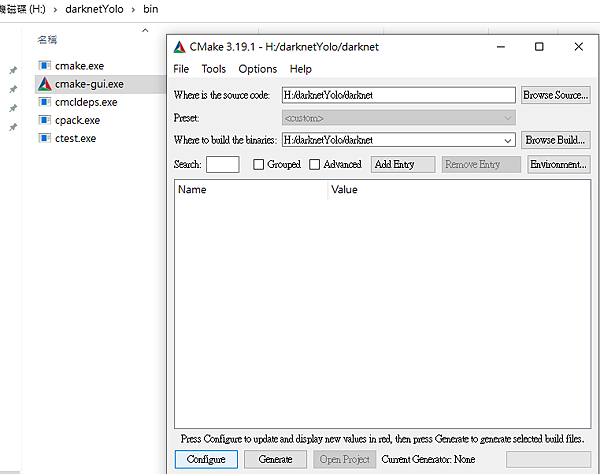
Task: Open the File menu
Action: point(181,69)
